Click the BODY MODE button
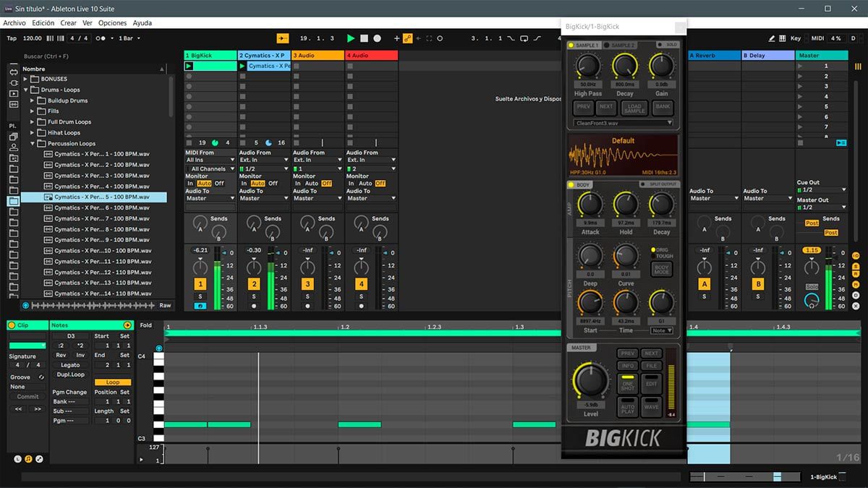Image resolution: width=868 pixels, height=488 pixels. (662, 270)
